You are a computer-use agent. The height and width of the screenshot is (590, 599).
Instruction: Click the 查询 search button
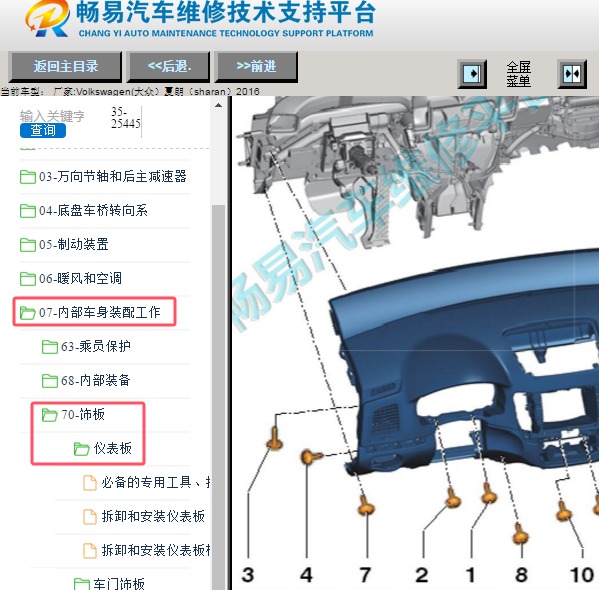[43, 130]
